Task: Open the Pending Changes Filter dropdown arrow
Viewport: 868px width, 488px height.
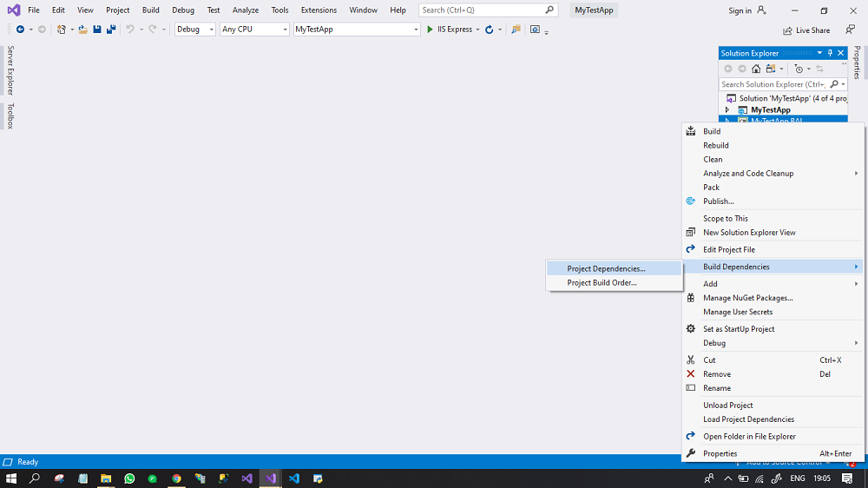Action: (809, 69)
